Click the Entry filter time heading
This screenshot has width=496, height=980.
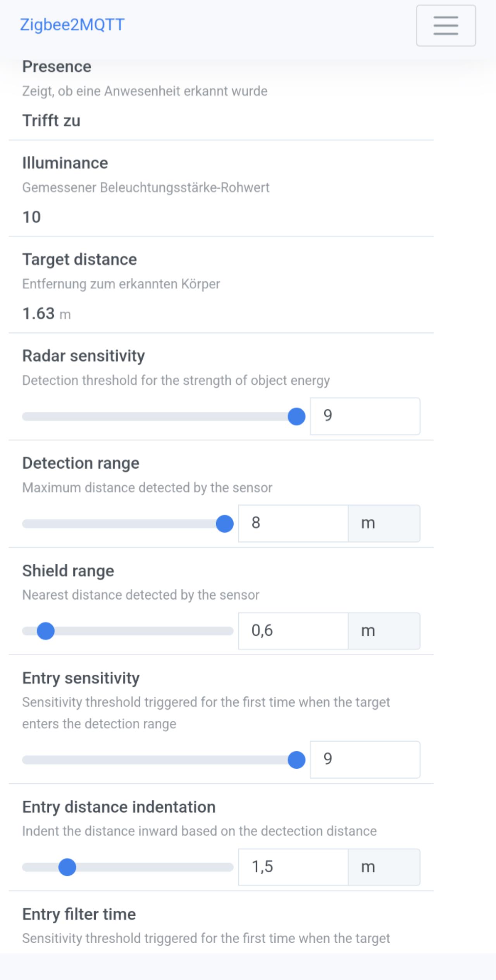(79, 915)
